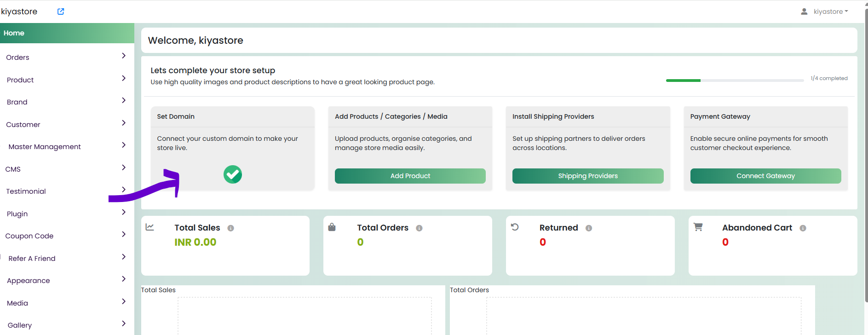The height and width of the screenshot is (335, 868).
Task: Click the 1/4 completed label
Action: click(x=829, y=78)
